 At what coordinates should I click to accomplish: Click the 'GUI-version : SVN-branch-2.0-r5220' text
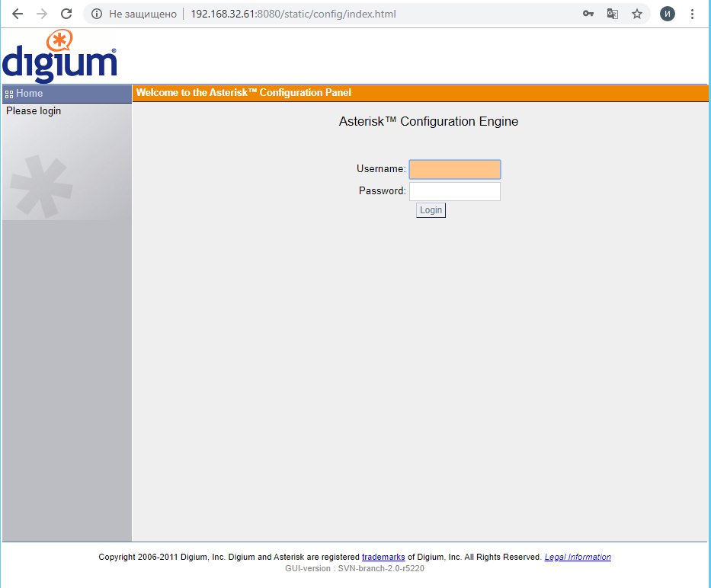pos(354,568)
